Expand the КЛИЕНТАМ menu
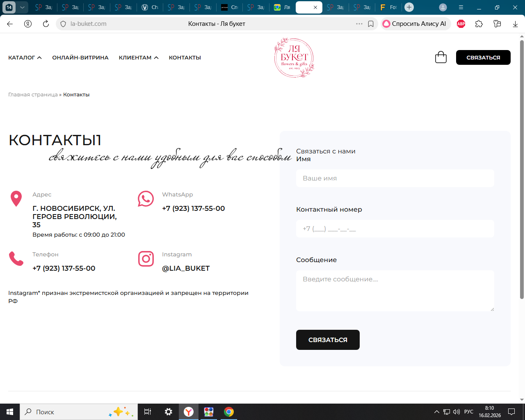This screenshot has height=420, width=525. 139,58
